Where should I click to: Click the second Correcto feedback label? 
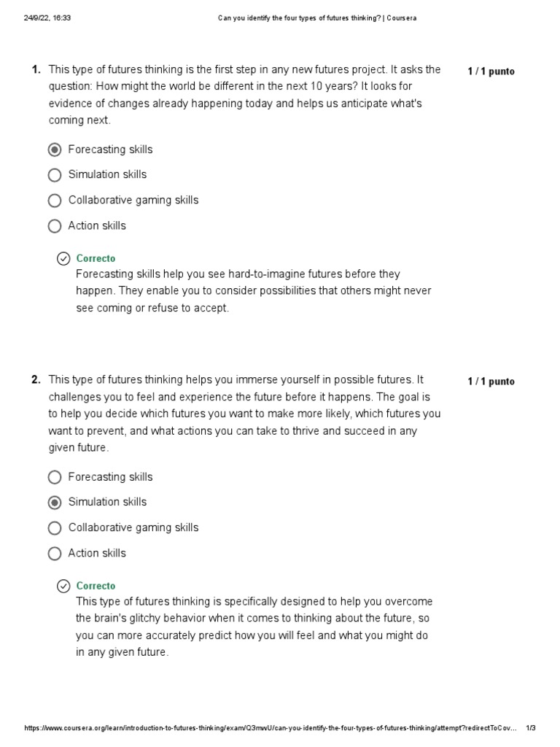(x=96, y=586)
